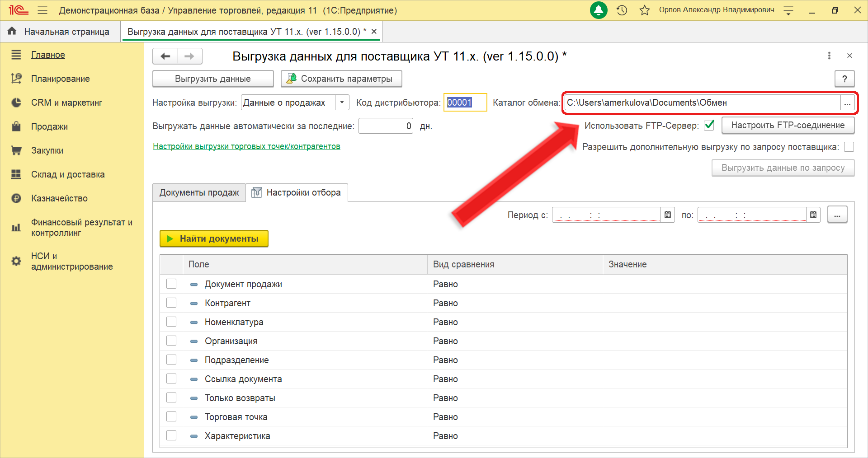The image size is (868, 458).
Task: Browse for Каталог обмена folder via ellipsis
Action: [x=847, y=103]
